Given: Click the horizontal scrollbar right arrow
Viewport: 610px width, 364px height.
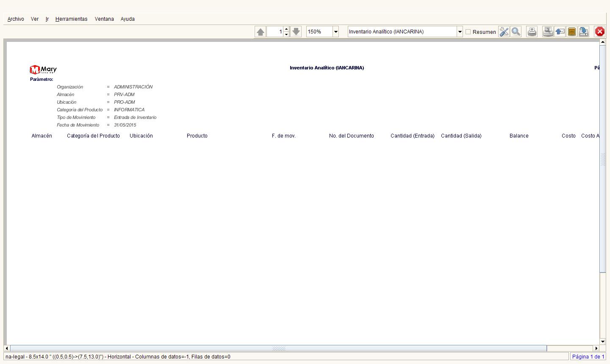Looking at the screenshot, I should [x=596, y=348].
